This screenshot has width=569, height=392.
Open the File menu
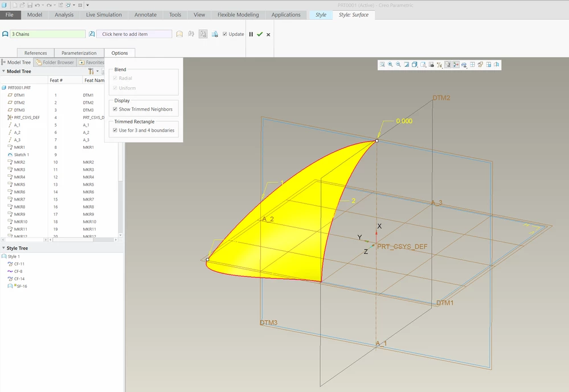10,14
